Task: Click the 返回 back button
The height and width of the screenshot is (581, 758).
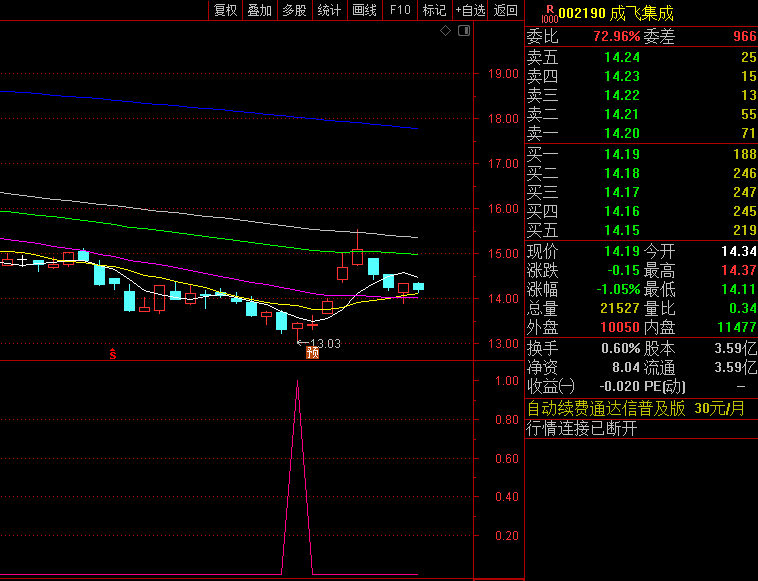Action: tap(506, 10)
